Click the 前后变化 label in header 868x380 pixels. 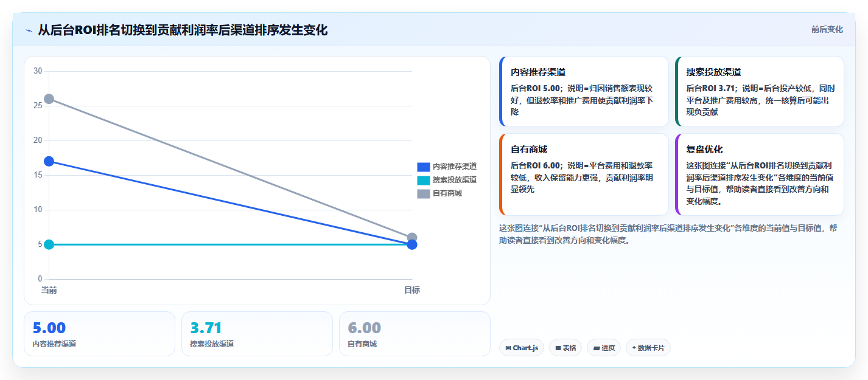click(827, 29)
